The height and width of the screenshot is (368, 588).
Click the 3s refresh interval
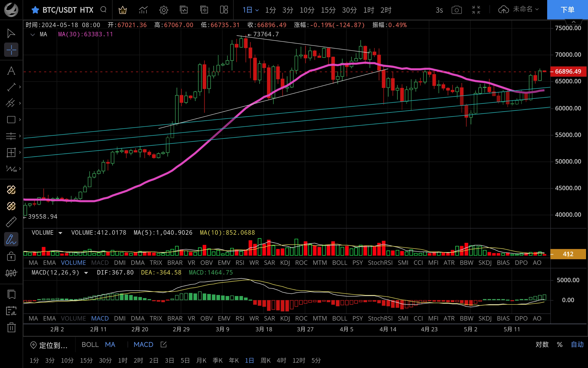point(439,10)
